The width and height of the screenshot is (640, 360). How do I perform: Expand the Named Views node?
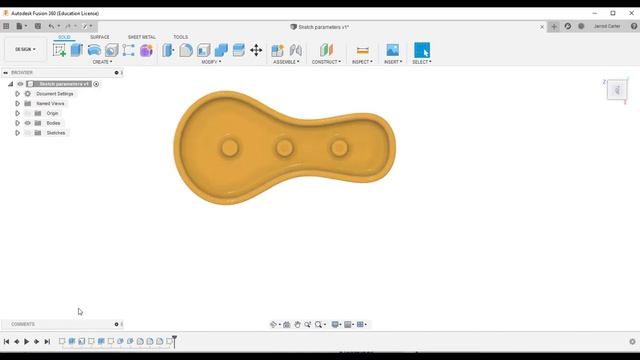(x=17, y=104)
